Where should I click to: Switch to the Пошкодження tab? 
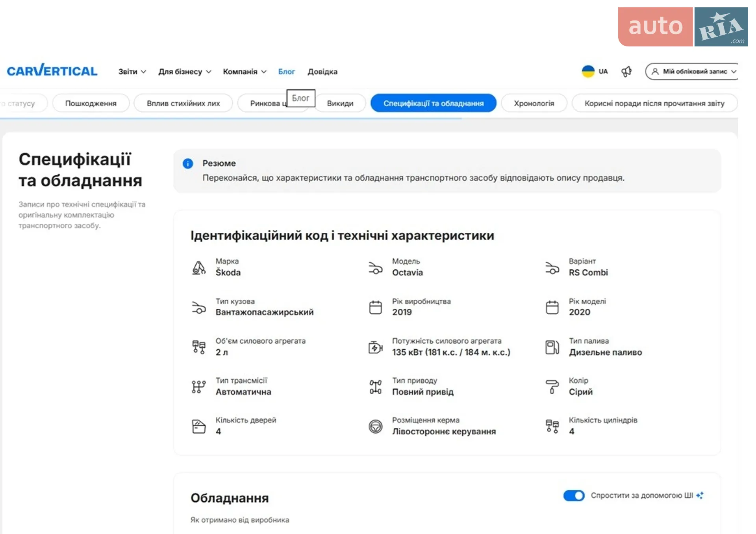91,103
